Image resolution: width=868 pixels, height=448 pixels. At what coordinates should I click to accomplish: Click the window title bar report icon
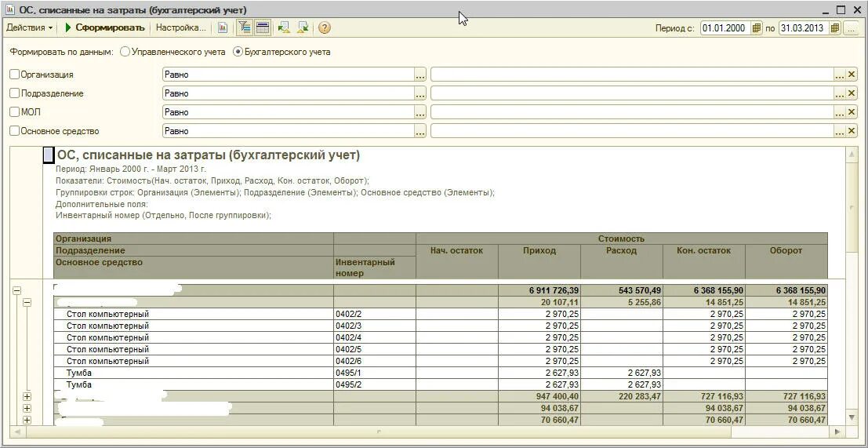point(9,9)
